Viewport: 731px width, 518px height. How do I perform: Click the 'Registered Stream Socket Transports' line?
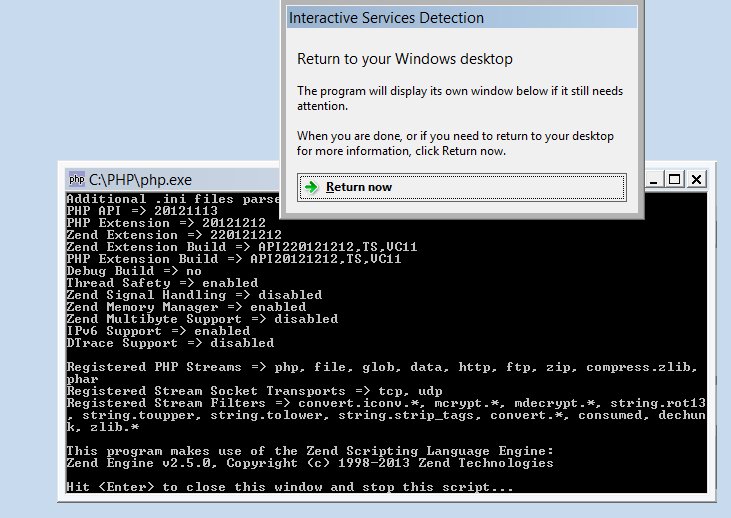coord(254,391)
